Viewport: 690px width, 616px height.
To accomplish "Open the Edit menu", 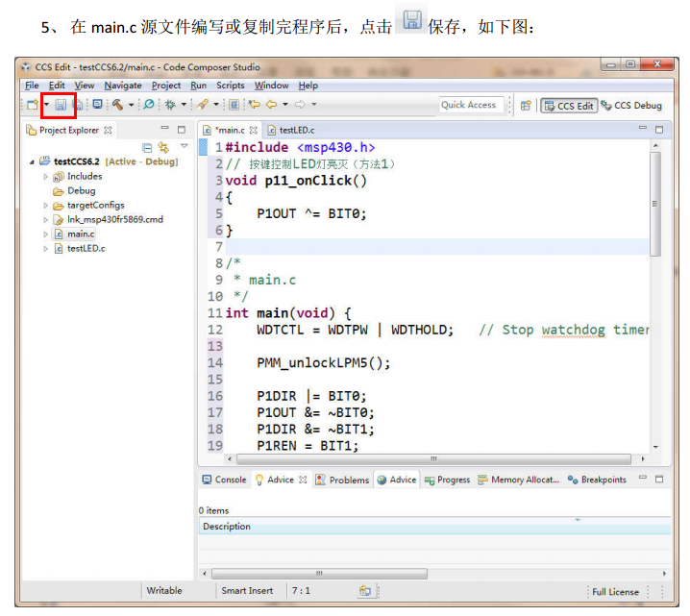I will tap(57, 86).
